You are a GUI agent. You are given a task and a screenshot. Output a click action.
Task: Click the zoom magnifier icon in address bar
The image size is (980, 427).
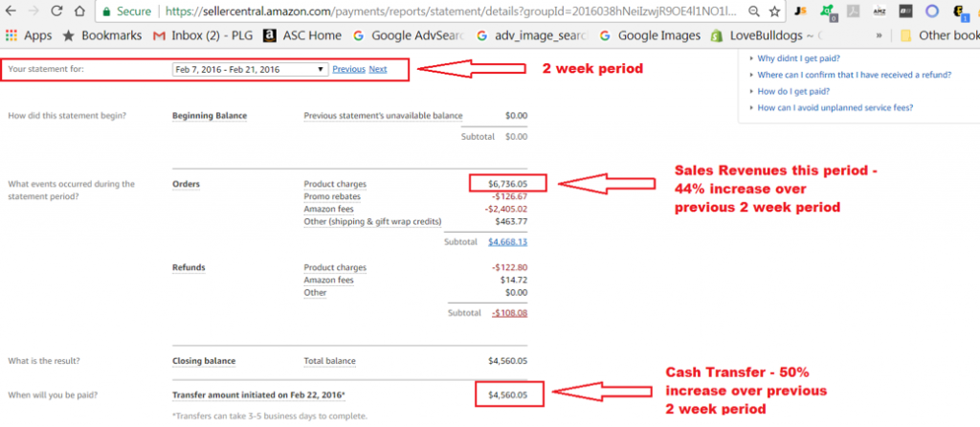755,12
